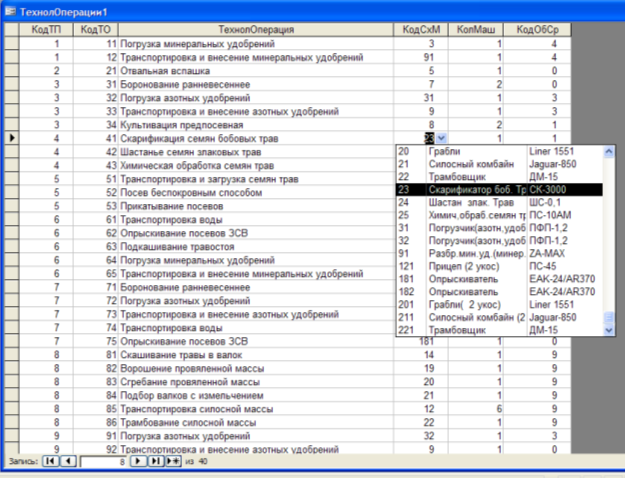Screen dimensions: 625x478
Task: Click select-all corner box of the table
Action: [11, 30]
